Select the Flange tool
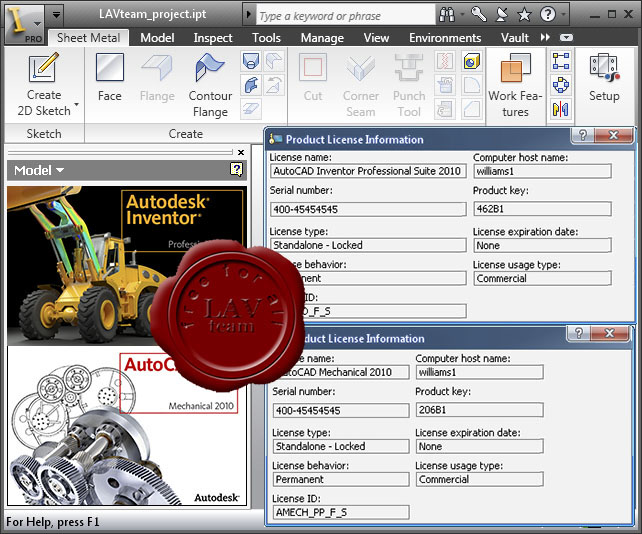This screenshot has height=534, width=642. click(x=157, y=78)
